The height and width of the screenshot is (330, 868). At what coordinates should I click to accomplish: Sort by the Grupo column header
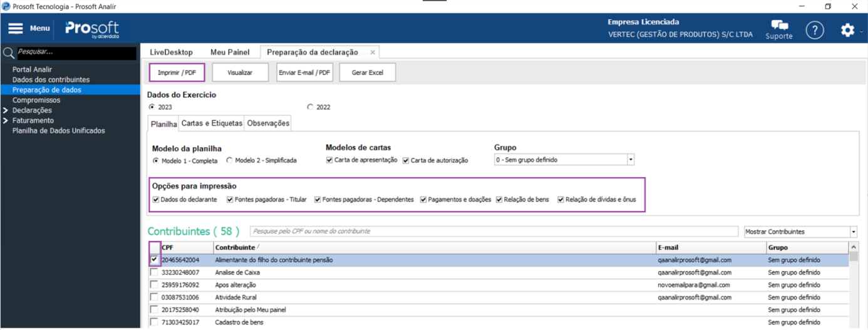807,247
